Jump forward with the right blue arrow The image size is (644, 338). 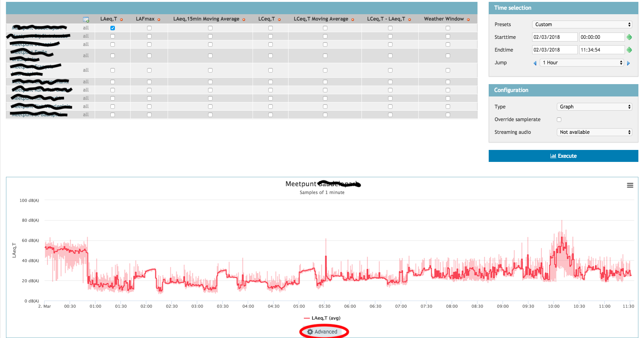pyautogui.click(x=628, y=63)
